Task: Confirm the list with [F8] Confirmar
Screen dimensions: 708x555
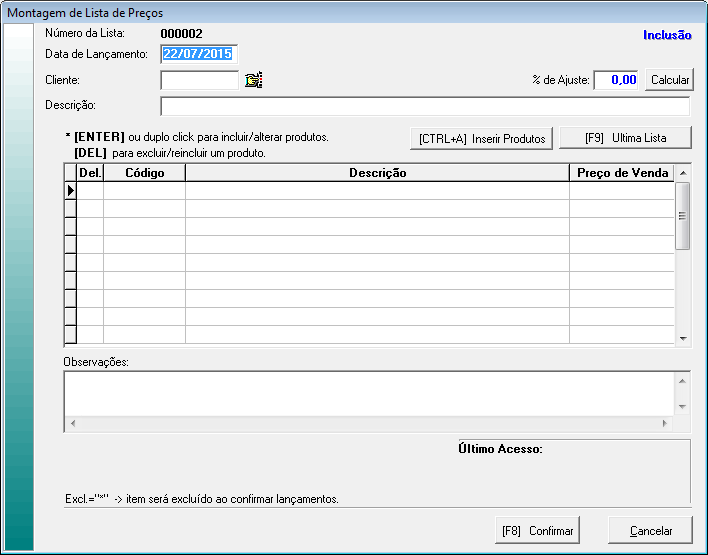Action: coord(538,530)
